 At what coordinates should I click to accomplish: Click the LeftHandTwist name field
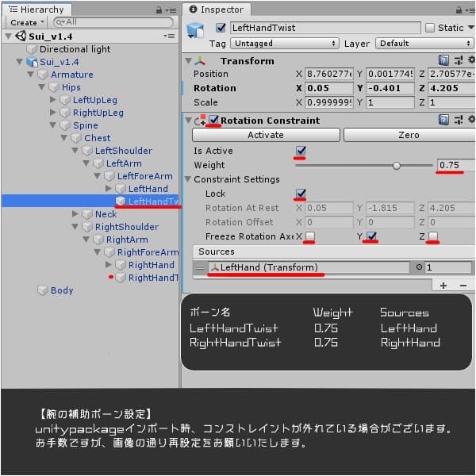(x=325, y=28)
